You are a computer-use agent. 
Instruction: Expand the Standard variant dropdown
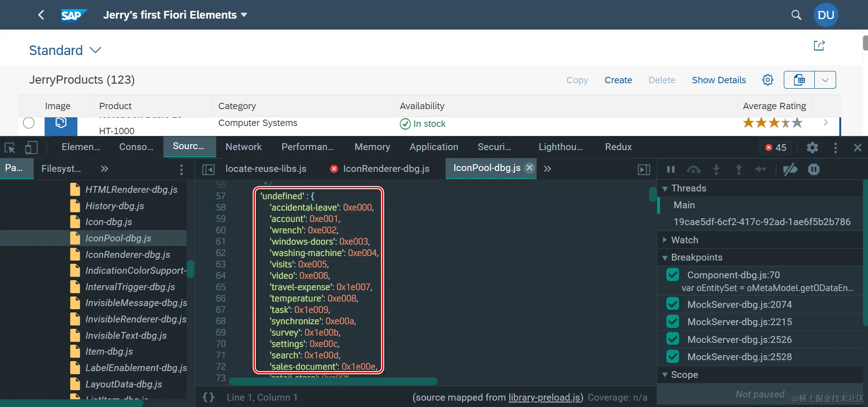point(95,50)
